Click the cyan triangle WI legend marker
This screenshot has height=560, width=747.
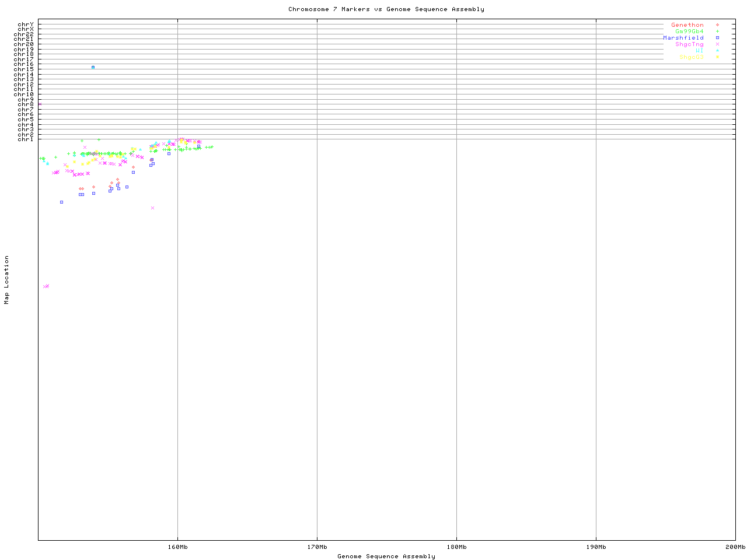(x=717, y=51)
